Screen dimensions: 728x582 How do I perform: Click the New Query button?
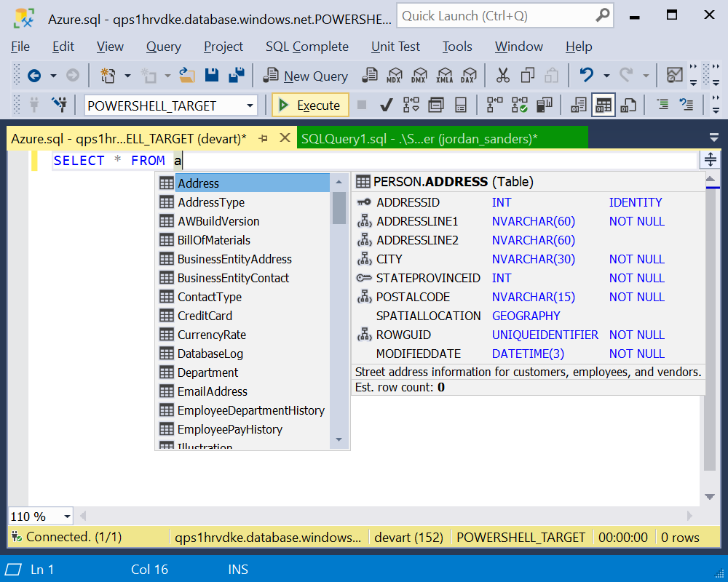306,76
